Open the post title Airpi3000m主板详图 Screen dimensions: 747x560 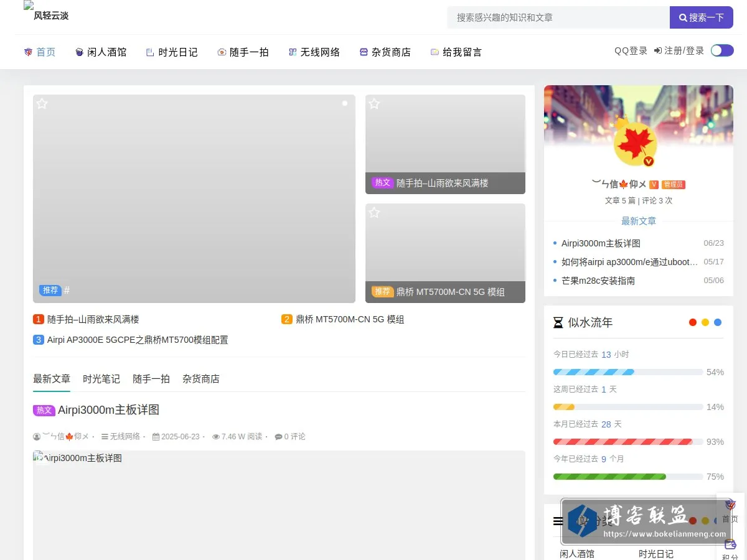click(x=109, y=410)
